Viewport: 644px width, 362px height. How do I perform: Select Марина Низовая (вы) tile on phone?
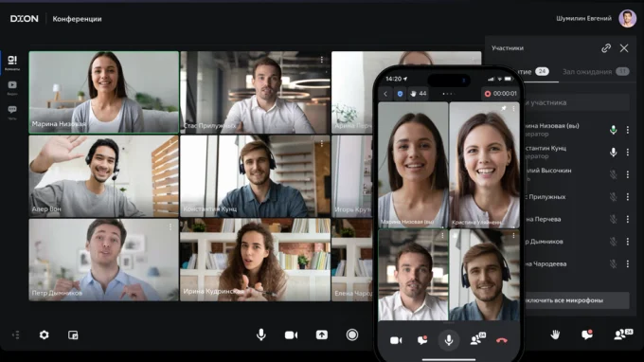413,165
